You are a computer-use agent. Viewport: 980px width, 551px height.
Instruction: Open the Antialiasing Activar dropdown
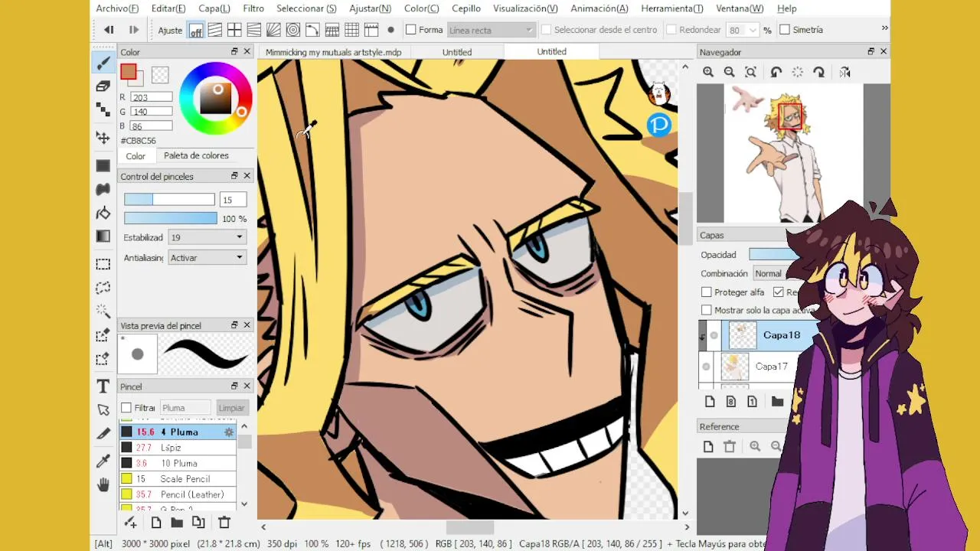click(207, 258)
